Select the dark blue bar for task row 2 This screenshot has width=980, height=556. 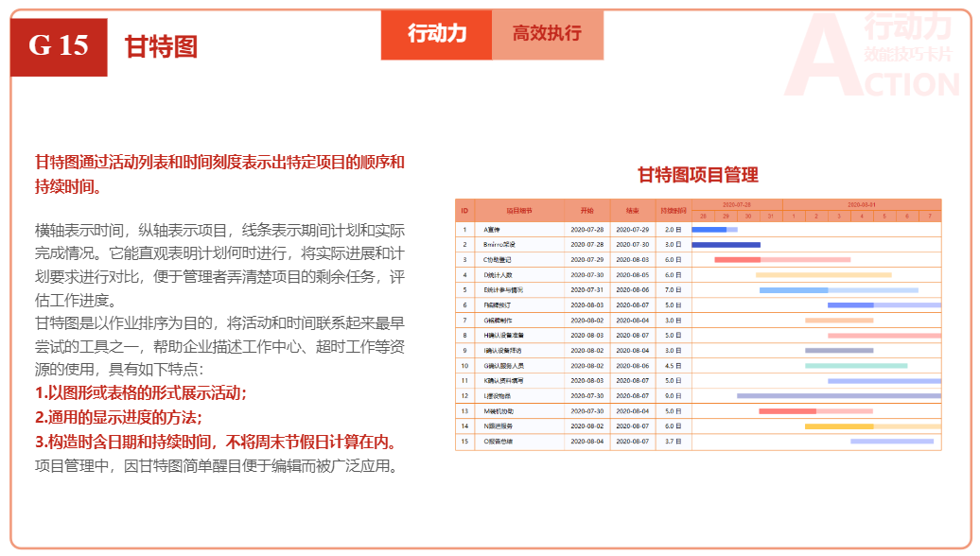[726, 244]
